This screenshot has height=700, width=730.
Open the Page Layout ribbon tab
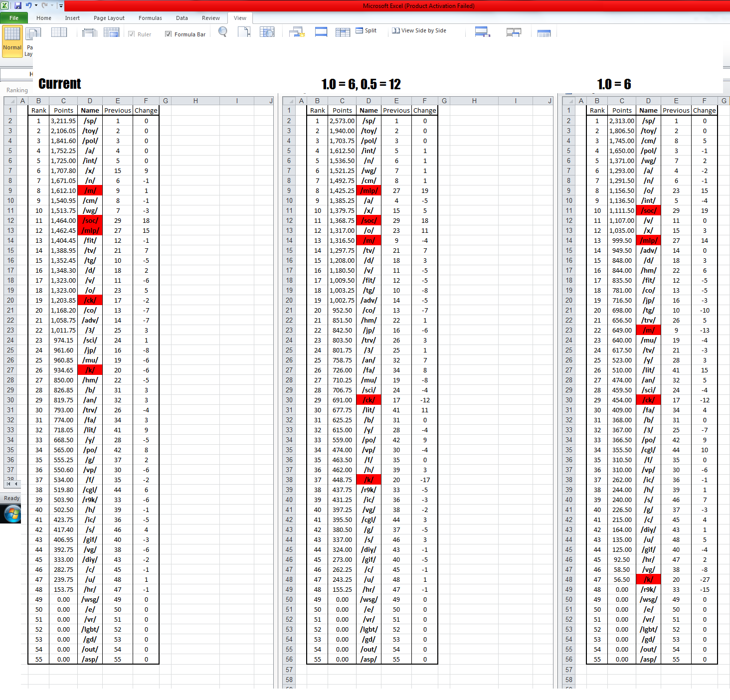pos(109,18)
